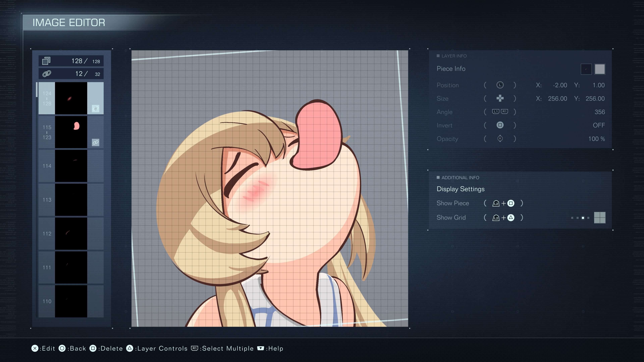Viewport: 644px width, 362px height.
Task: Click the grid size preview icon
Action: tap(600, 218)
